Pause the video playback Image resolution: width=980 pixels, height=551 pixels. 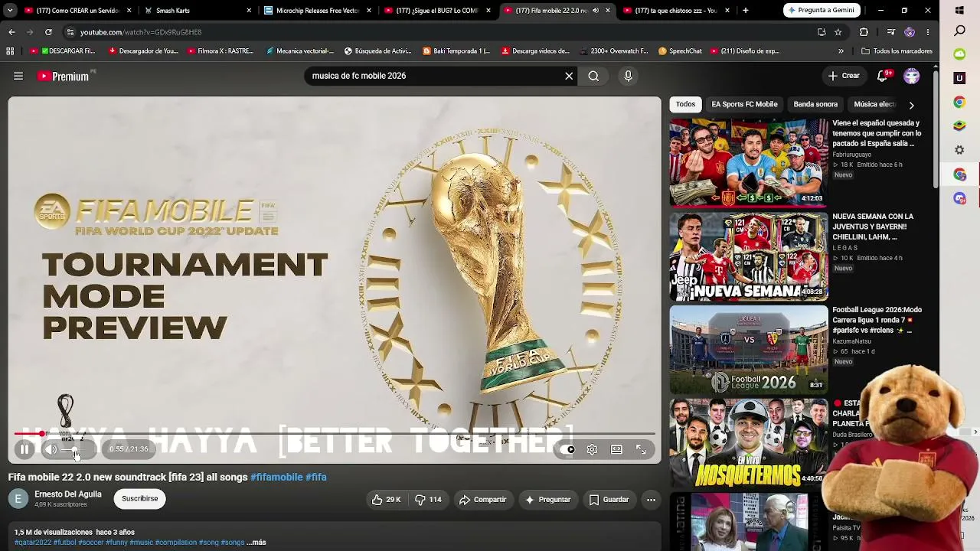coord(24,450)
